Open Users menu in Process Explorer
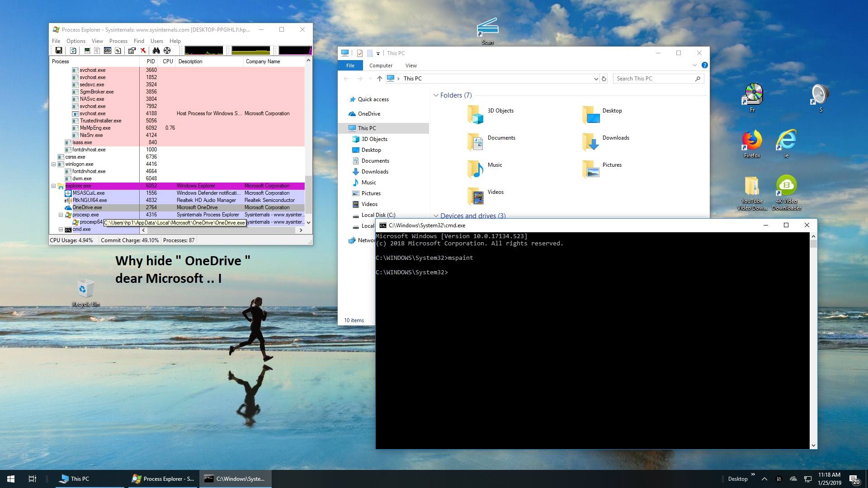Viewport: 868px width, 488px height. click(x=157, y=41)
